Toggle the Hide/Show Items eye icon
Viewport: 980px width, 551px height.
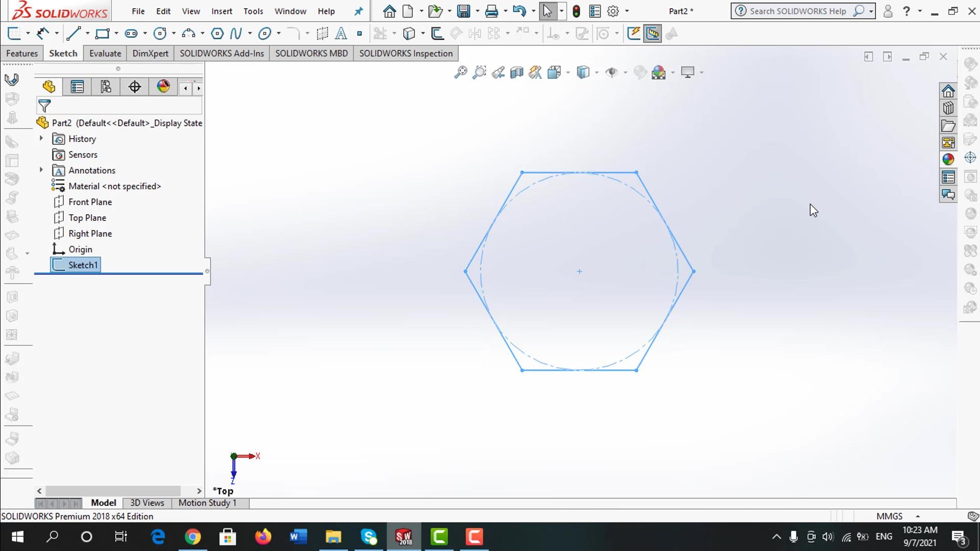pyautogui.click(x=611, y=72)
